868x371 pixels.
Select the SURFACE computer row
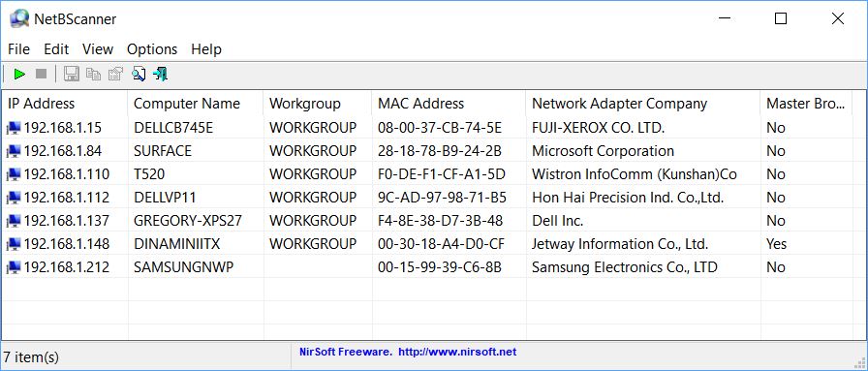[x=427, y=151]
